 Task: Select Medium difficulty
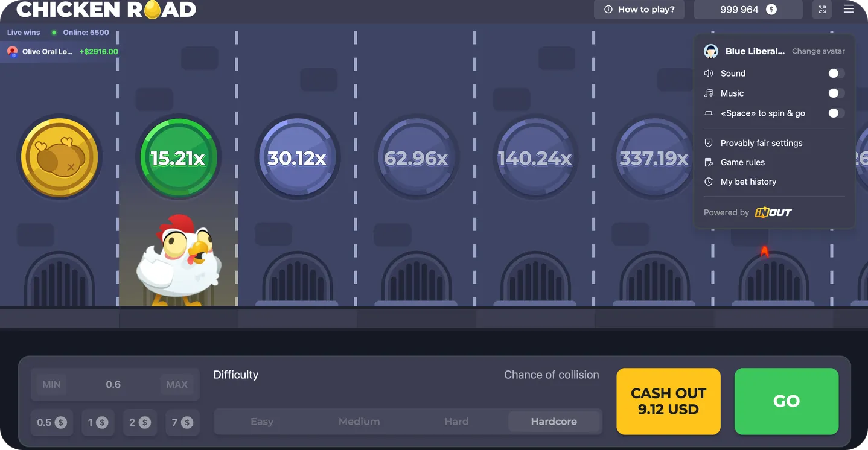click(x=359, y=422)
